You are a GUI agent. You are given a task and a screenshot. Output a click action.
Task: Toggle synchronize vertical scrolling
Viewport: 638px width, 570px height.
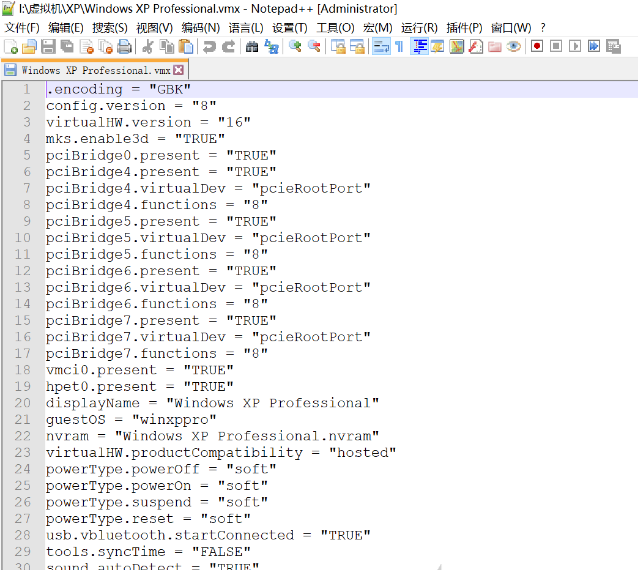(x=338, y=46)
